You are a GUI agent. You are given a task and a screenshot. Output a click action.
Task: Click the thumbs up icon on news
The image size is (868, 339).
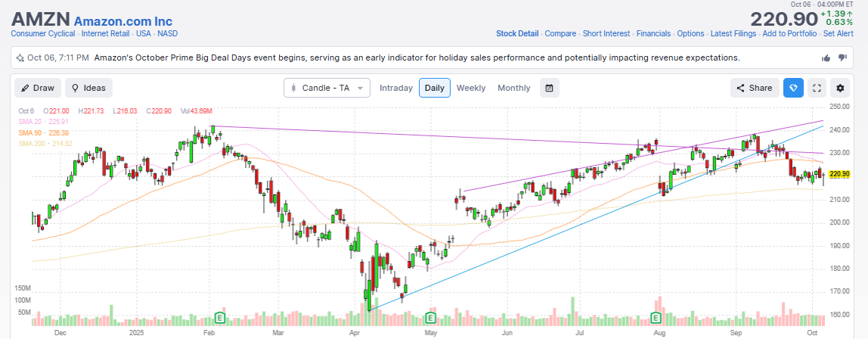(826, 58)
